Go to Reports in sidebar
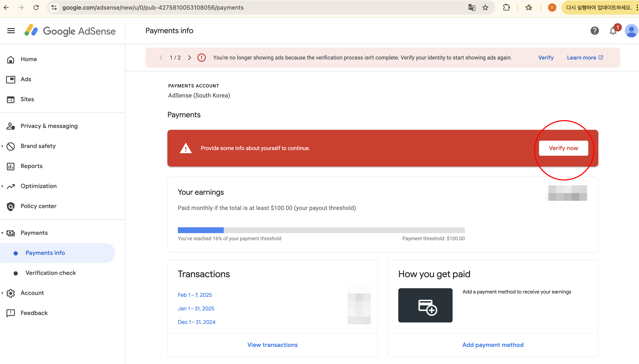 pos(32,166)
